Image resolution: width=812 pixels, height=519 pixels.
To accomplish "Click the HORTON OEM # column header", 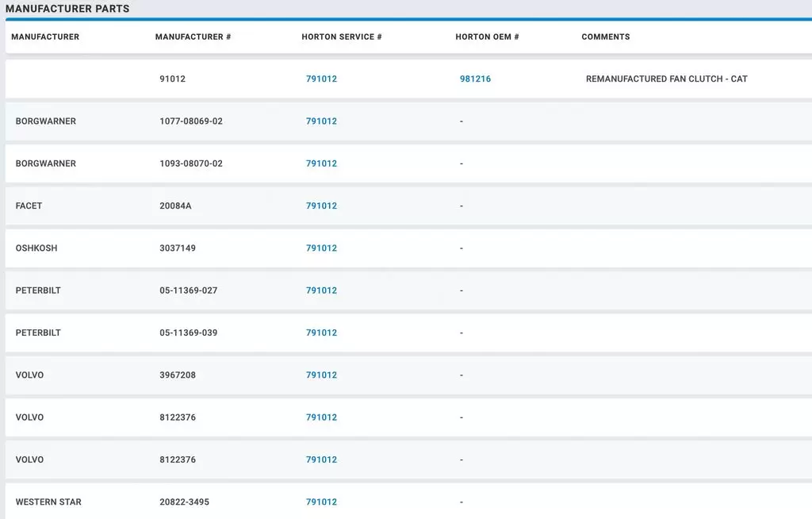I will pyautogui.click(x=487, y=37).
